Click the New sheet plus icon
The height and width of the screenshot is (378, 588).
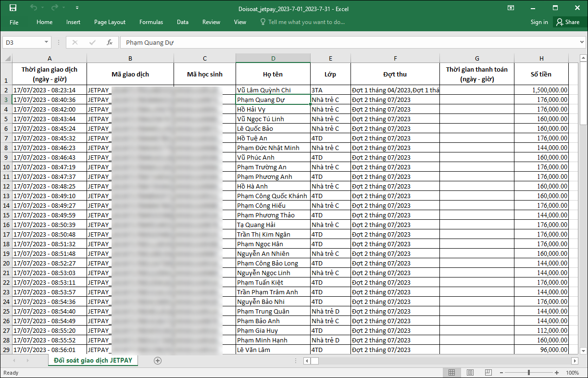click(158, 361)
